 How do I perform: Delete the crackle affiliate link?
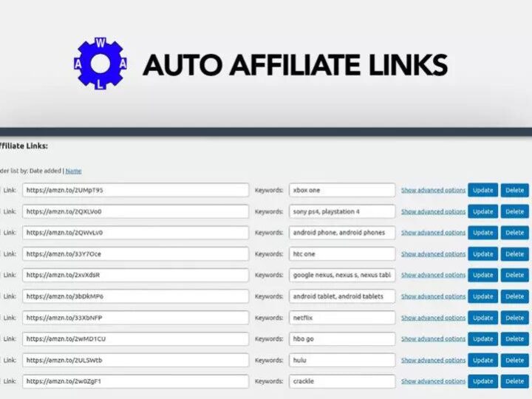(x=515, y=381)
